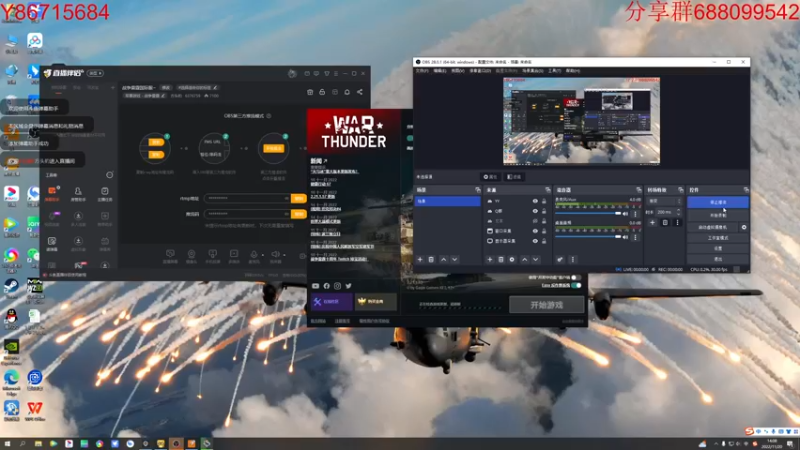This screenshot has height=450, width=800.
Task: Open Twitter icon in War Thunder launcher
Action: point(348,286)
